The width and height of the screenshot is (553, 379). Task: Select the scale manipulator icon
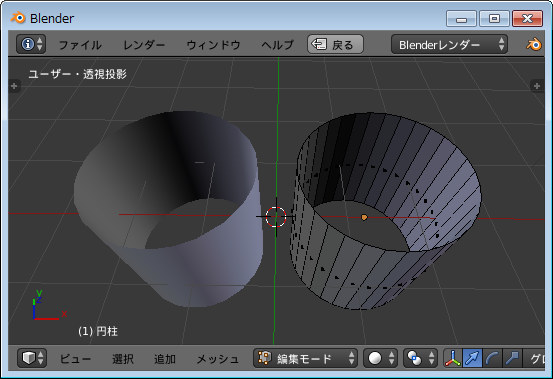[512, 358]
